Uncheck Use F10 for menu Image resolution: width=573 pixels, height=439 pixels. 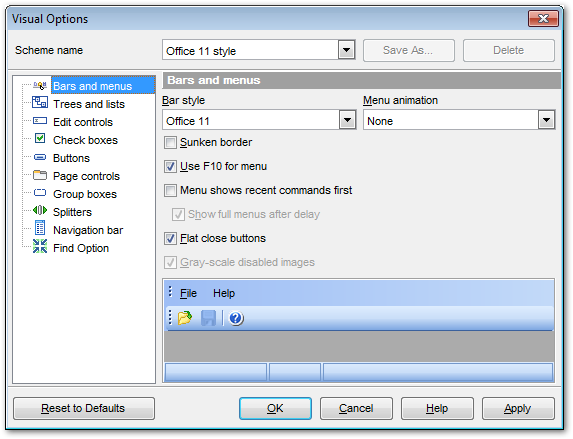point(170,167)
